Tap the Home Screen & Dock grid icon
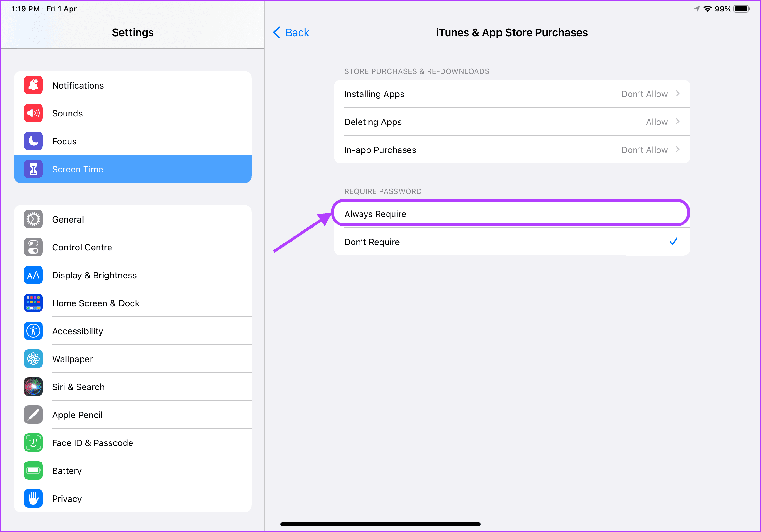761x532 pixels. pos(33,303)
